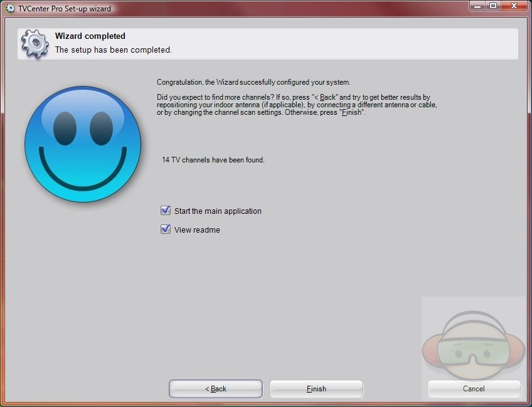Click the Congratulation message line
Image resolution: width=532 pixels, height=407 pixels.
(253, 82)
